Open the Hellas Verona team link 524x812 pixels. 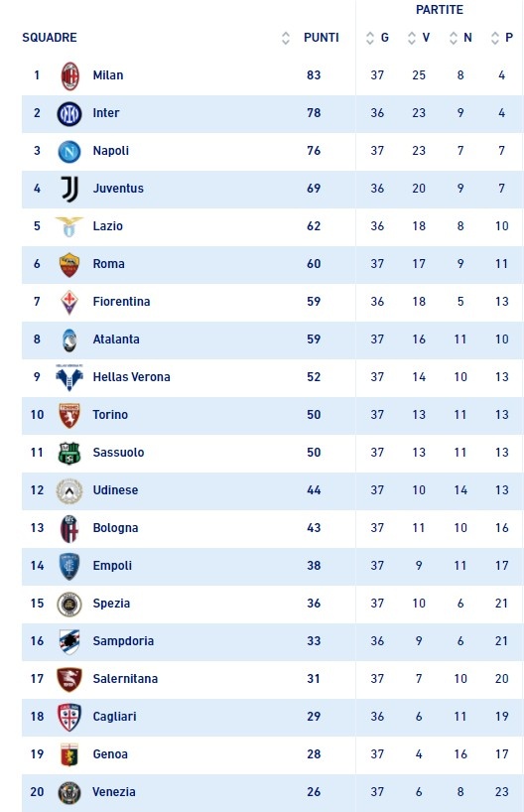tap(132, 377)
